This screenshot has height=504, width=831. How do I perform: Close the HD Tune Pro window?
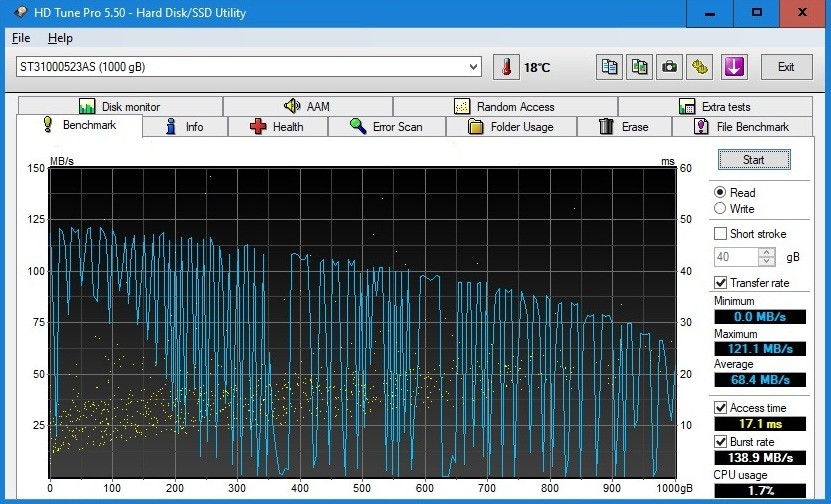click(x=802, y=13)
